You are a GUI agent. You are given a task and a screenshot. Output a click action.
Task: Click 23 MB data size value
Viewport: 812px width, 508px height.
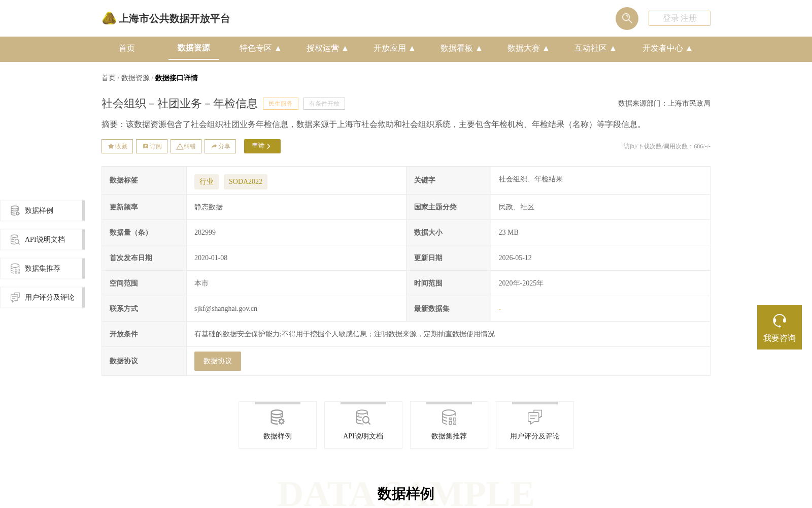pos(509,232)
